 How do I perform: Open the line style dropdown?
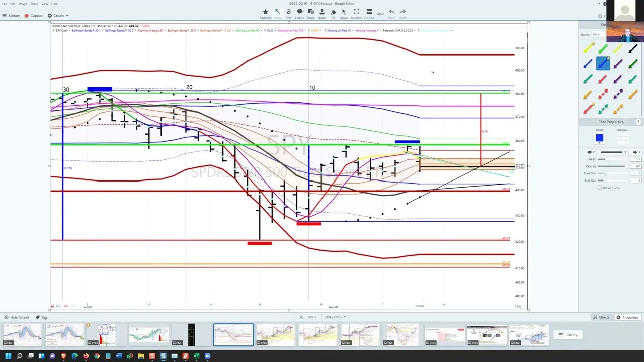(x=612, y=152)
